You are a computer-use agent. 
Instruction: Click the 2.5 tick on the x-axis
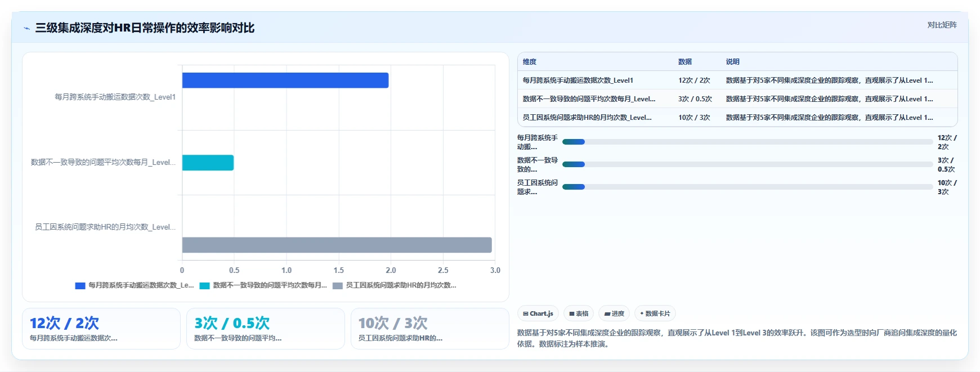(x=443, y=270)
